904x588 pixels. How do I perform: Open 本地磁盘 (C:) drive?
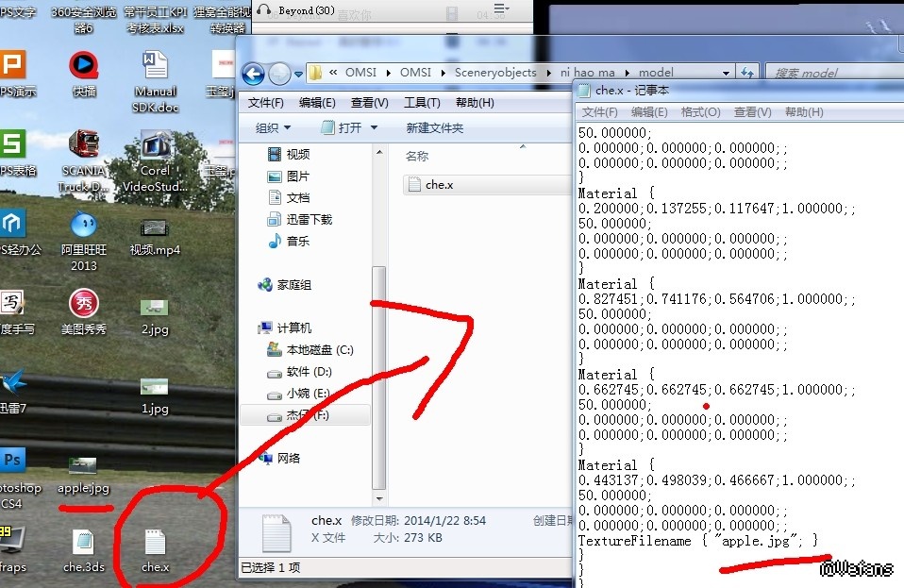(310, 350)
